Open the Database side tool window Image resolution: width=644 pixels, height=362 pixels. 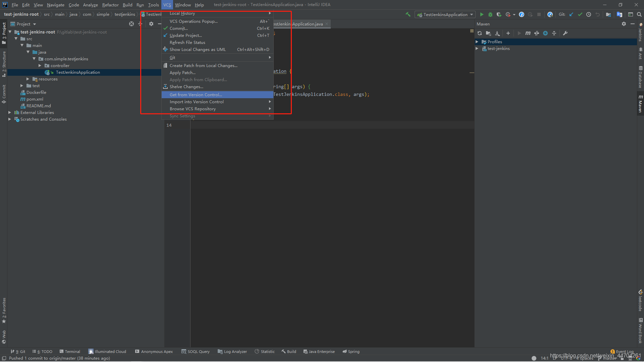pos(640,77)
